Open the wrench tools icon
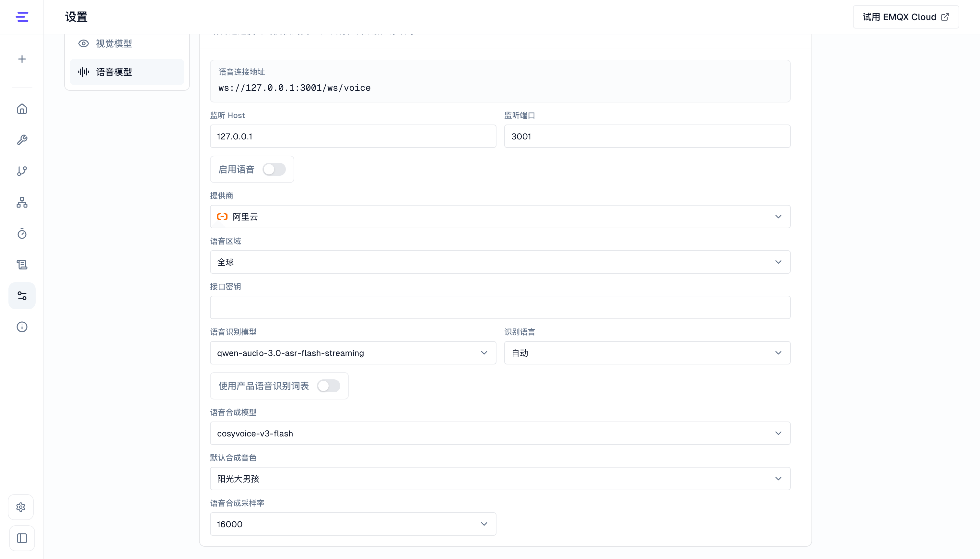 click(22, 140)
